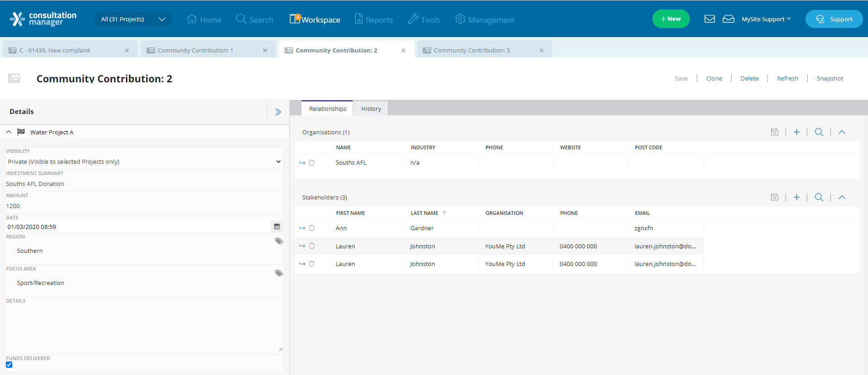Click the Save link
868x375 pixels.
(681, 78)
